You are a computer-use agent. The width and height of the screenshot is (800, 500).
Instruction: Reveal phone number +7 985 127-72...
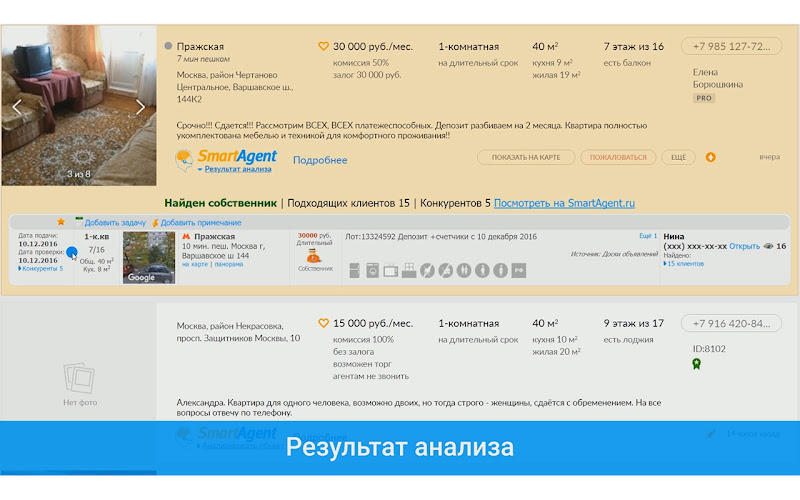point(731,46)
